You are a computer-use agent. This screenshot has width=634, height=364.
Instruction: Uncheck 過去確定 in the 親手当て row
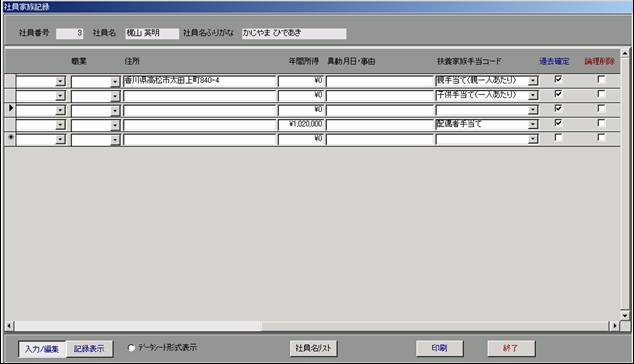pyautogui.click(x=558, y=79)
